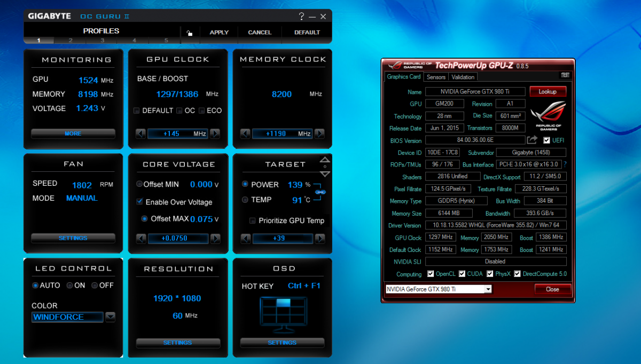Open OSD SETTINGS
The width and height of the screenshot is (641, 364).
tap(282, 343)
